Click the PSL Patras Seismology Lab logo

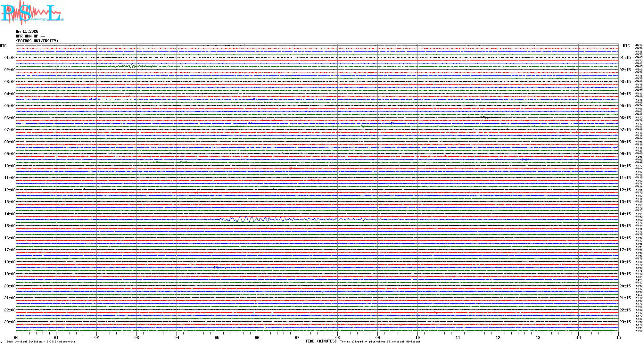[x=32, y=13]
